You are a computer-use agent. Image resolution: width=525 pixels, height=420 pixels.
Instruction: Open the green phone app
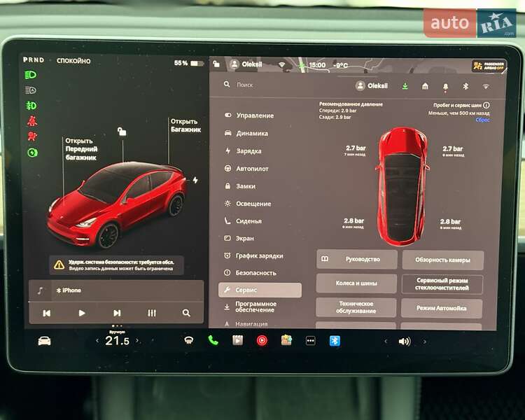(x=213, y=341)
